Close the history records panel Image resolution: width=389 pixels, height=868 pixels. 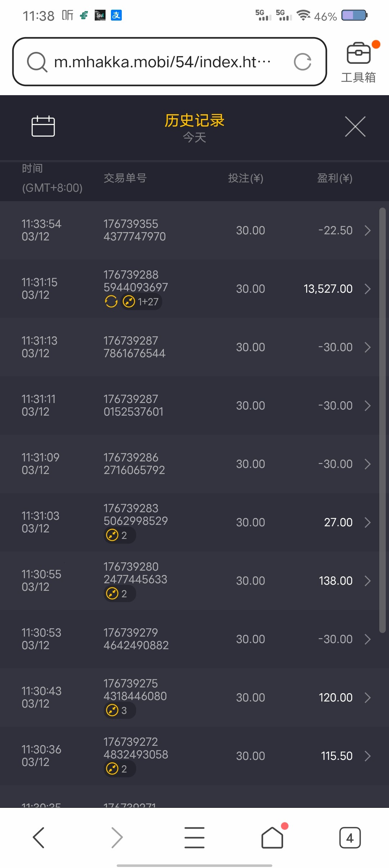(355, 127)
